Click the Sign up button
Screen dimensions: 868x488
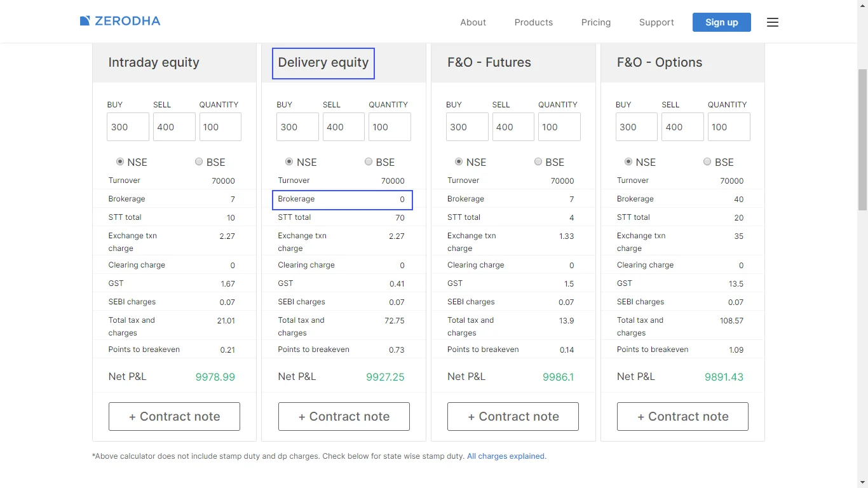722,22
